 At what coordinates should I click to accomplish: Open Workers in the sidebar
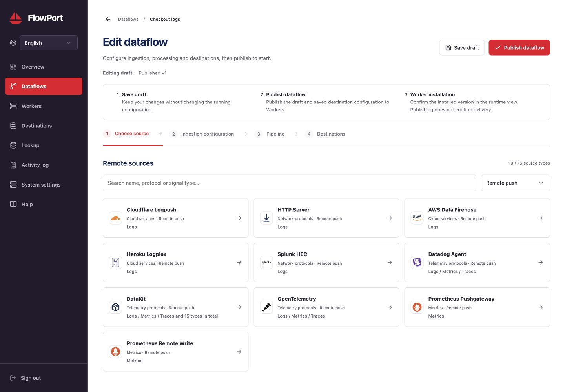44,106
